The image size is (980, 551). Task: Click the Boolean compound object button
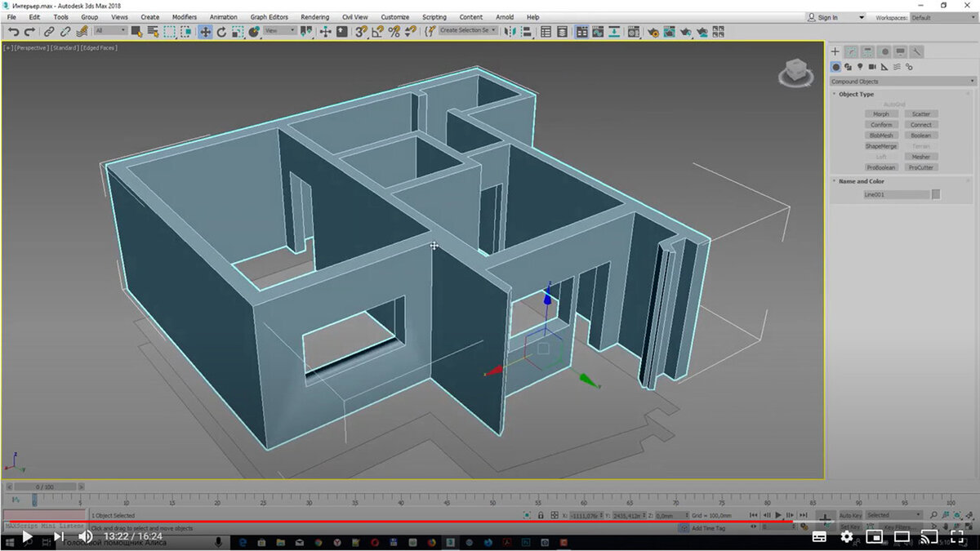pyautogui.click(x=921, y=136)
